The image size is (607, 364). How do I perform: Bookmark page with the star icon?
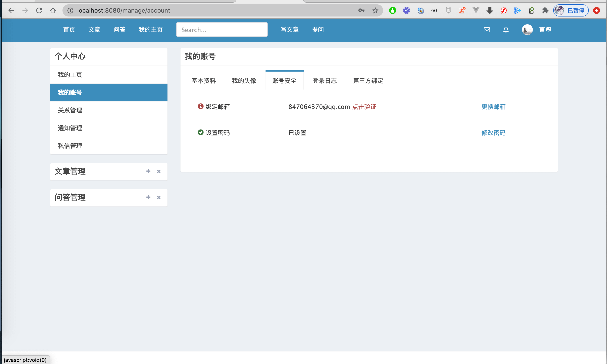click(x=375, y=10)
